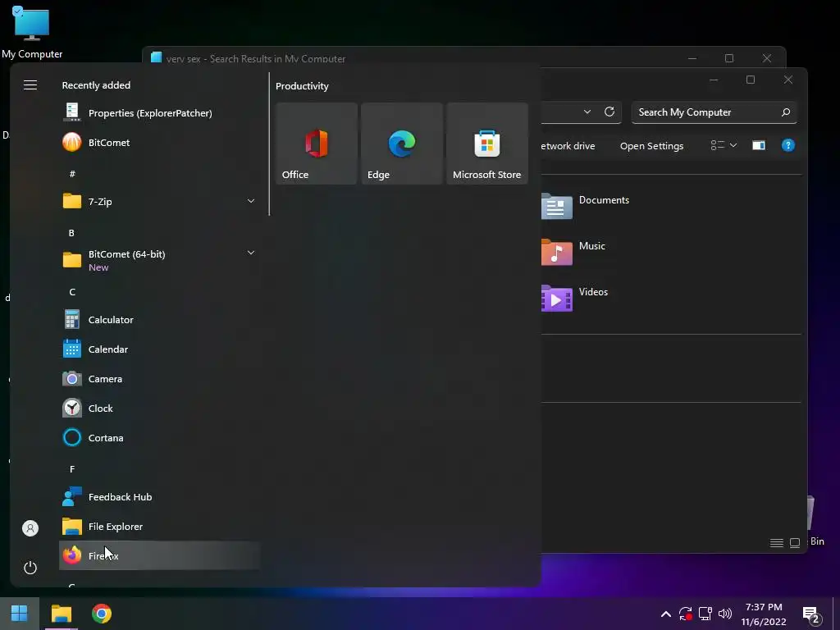
Task: Open the BitComet (64-bit) folder entry
Action: 160,260
